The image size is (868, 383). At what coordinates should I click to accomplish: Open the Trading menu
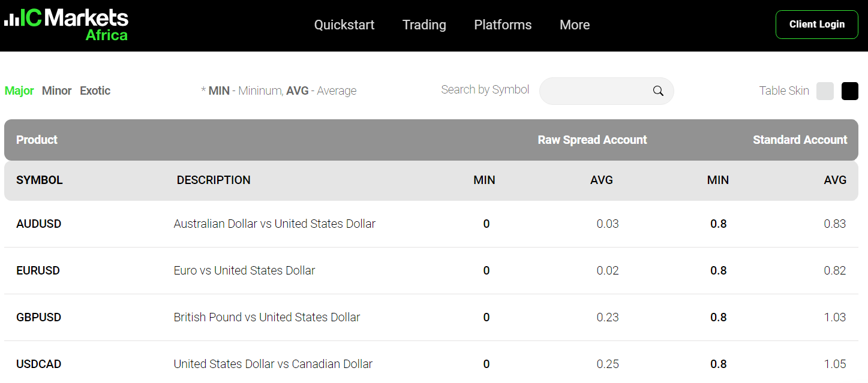(424, 25)
